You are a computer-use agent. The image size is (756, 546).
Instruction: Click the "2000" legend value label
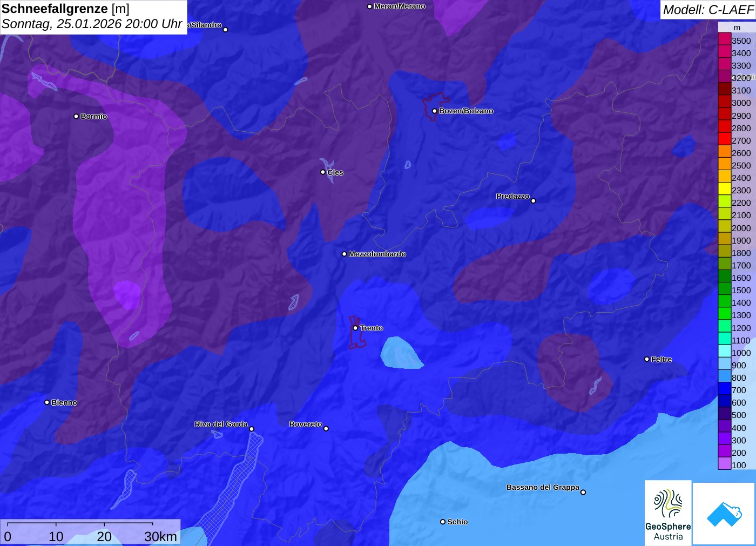click(741, 228)
